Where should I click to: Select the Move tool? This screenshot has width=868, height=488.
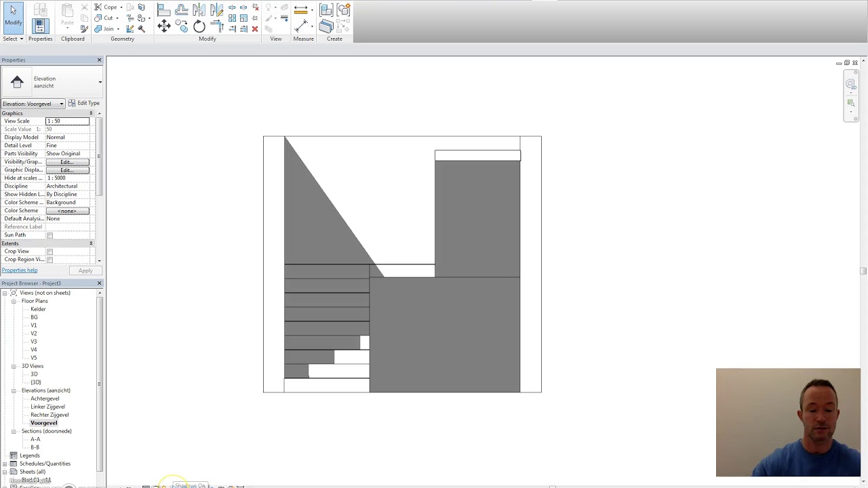tap(164, 26)
